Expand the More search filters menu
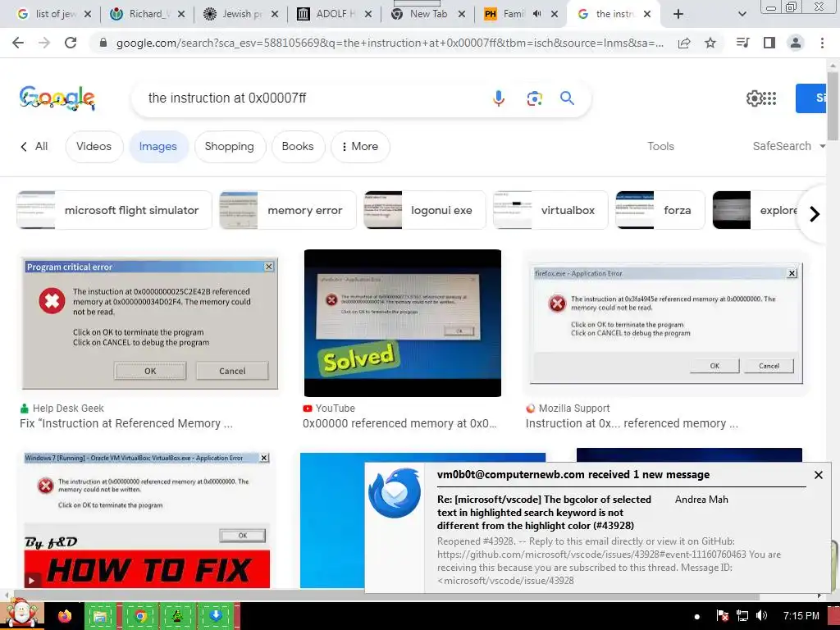Viewport: 840px width, 630px height. (360, 146)
